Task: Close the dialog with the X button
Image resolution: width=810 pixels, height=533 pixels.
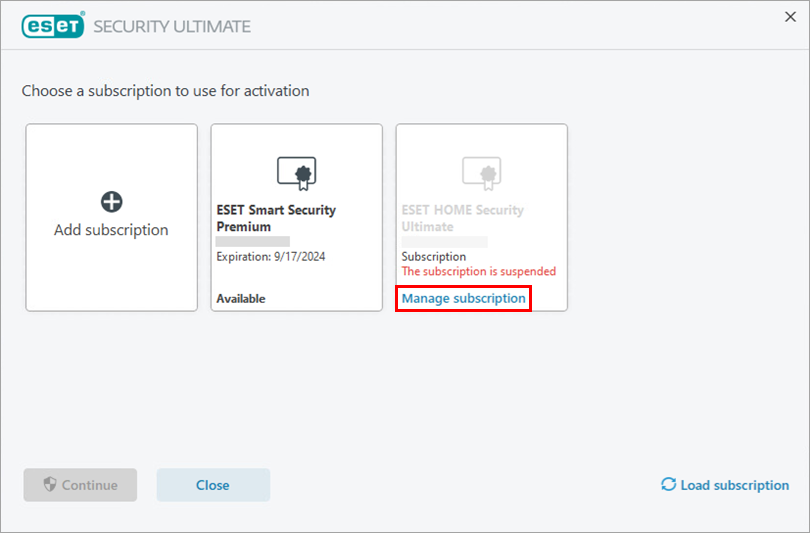Action: click(790, 17)
